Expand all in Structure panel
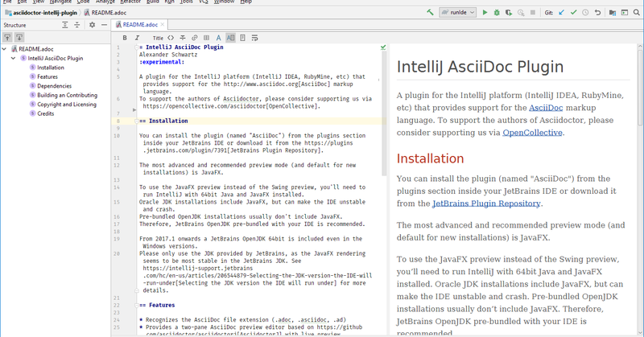 coord(65,25)
